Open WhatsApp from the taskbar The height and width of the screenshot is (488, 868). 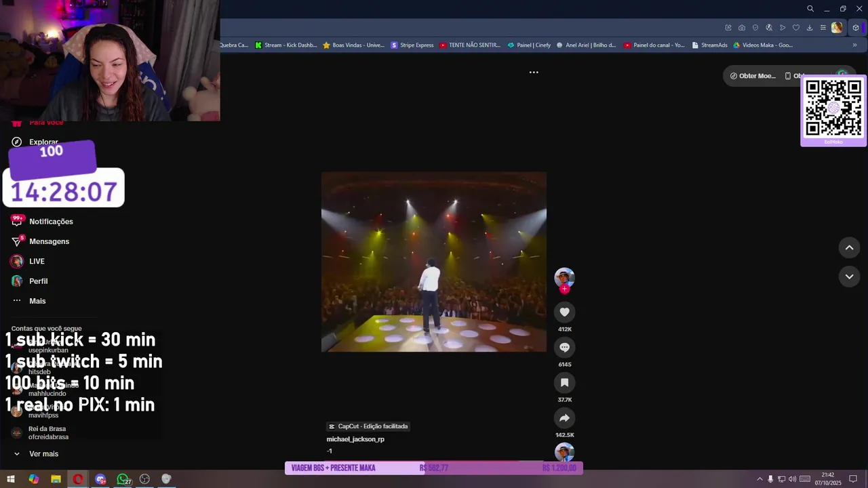123,479
